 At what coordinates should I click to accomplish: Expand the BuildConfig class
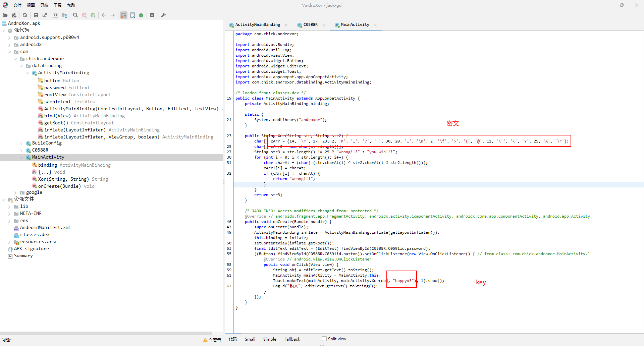tap(21, 143)
